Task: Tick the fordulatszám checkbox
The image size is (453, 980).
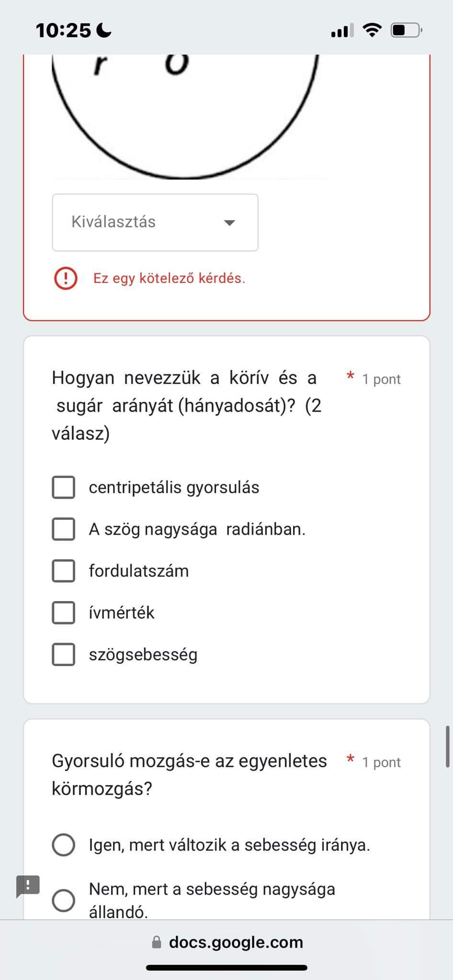Action: (63, 571)
